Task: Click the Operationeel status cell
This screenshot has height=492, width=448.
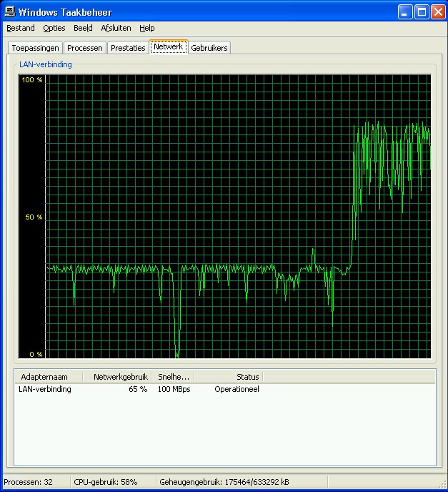Action: point(237,389)
